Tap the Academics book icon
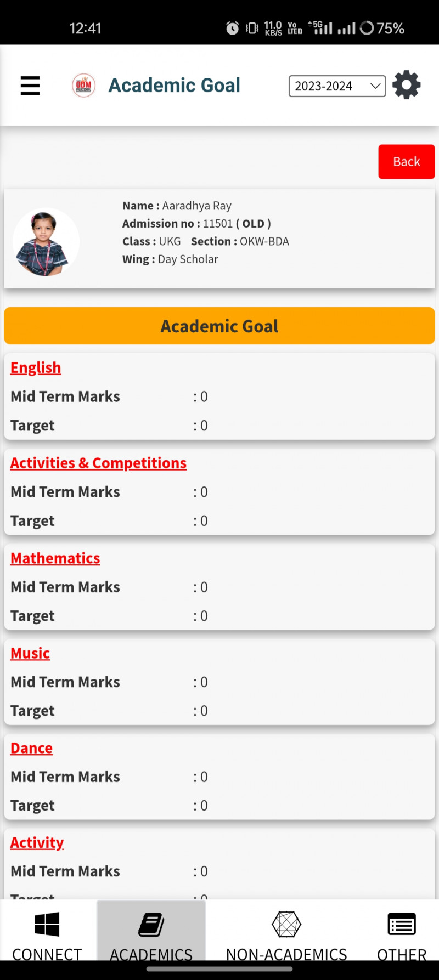 coord(151,924)
